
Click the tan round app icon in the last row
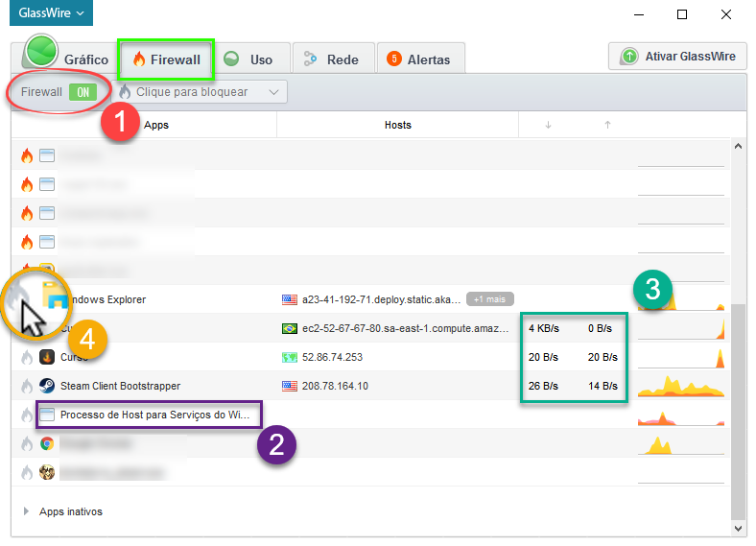click(47, 472)
